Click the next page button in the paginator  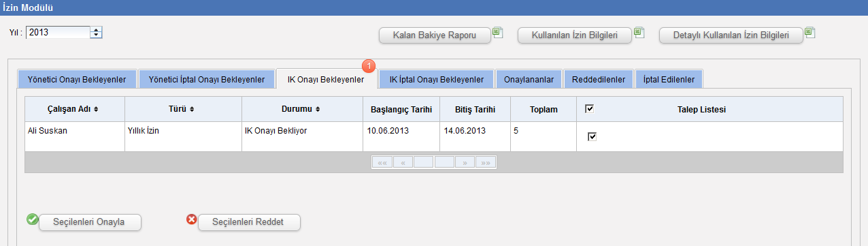click(x=465, y=162)
